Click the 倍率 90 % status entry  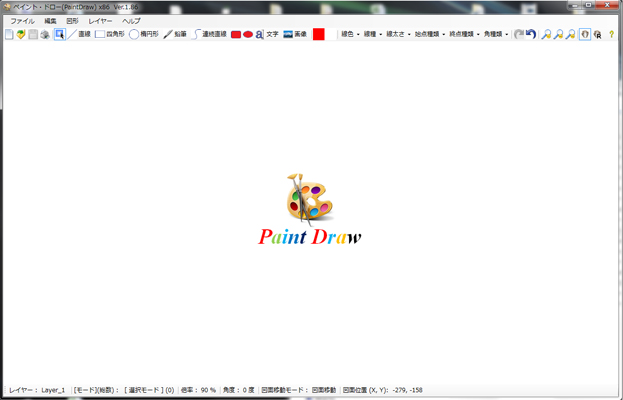tap(198, 390)
